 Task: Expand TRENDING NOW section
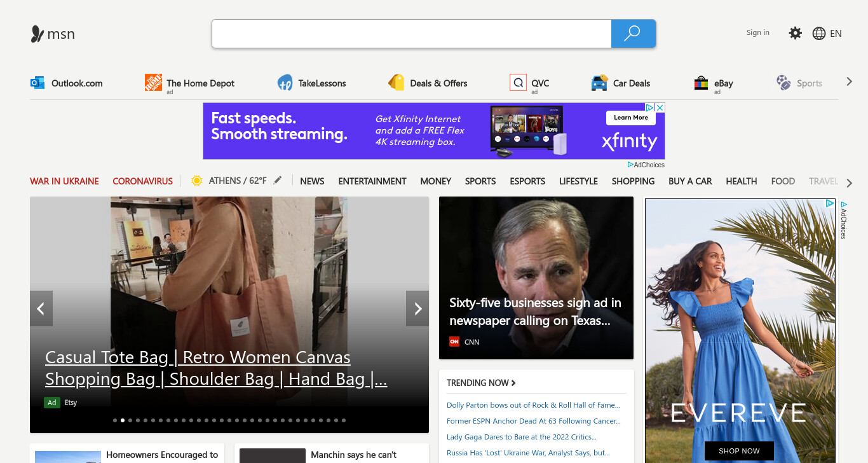point(481,383)
